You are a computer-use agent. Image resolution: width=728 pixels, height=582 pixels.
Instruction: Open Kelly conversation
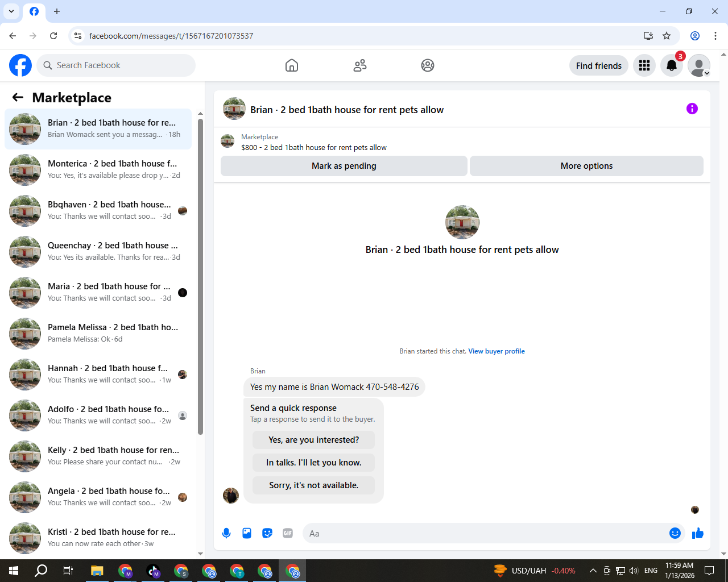(98, 456)
